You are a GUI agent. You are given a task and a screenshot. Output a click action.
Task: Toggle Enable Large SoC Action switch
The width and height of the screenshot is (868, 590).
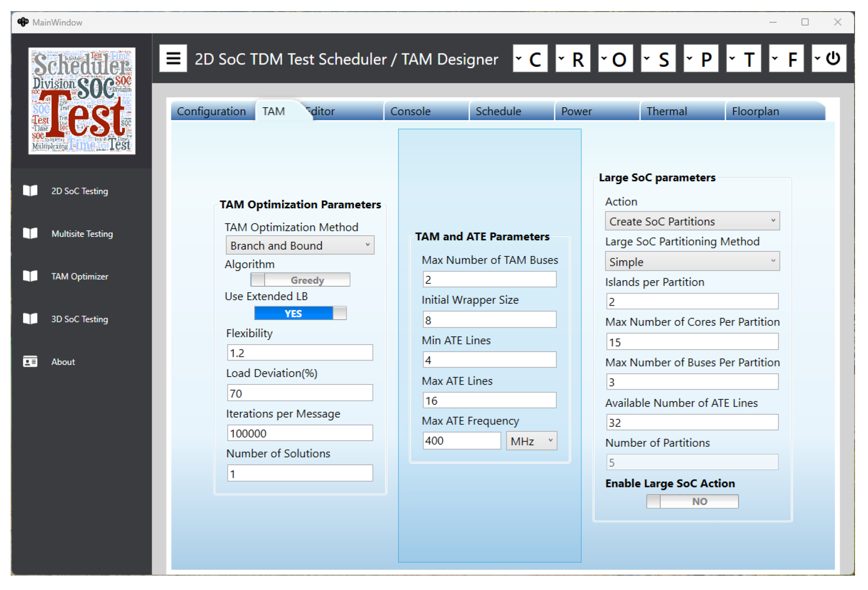(x=692, y=501)
